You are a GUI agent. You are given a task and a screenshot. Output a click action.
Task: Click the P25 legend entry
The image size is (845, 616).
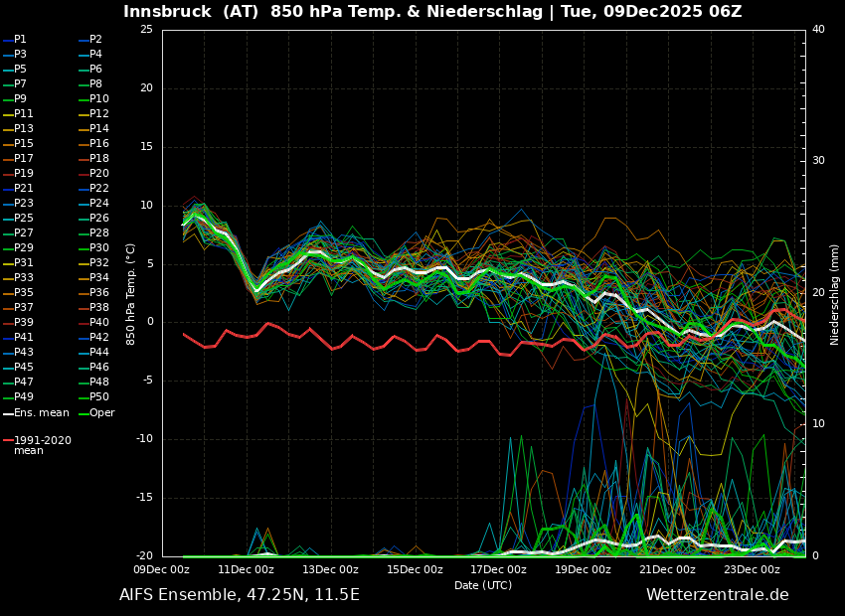23,219
